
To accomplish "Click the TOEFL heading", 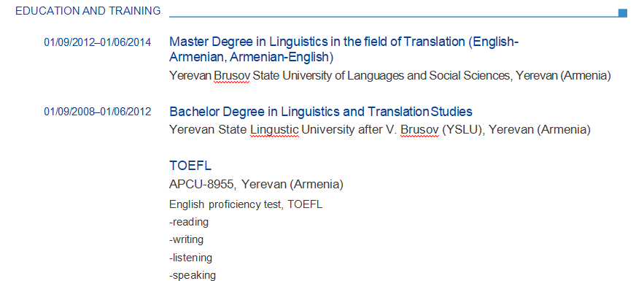I will coord(190,166).
